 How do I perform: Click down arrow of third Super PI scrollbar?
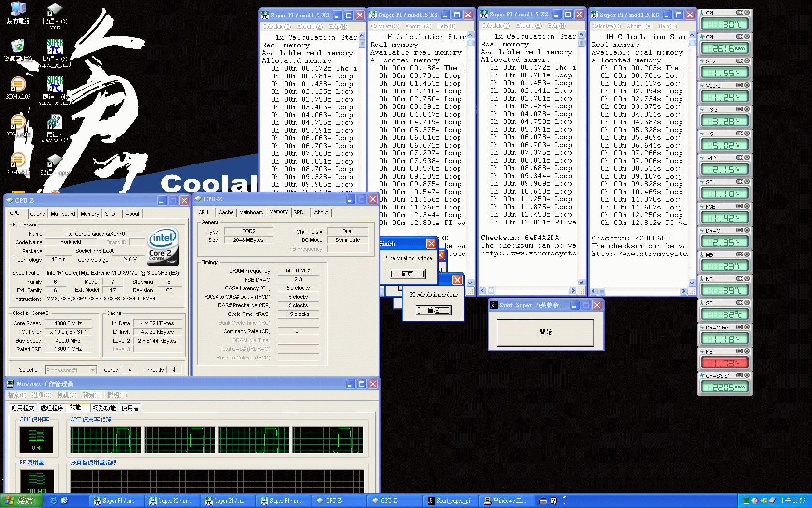(x=581, y=282)
